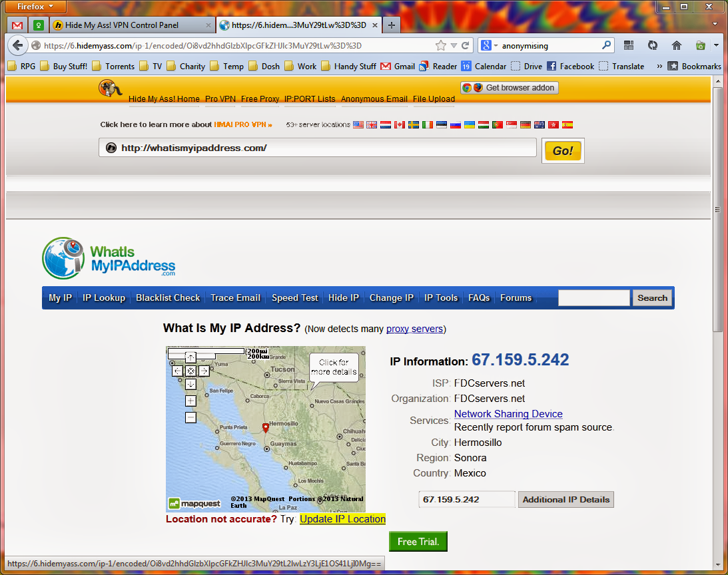Go back using the browser back arrow
Viewport: 728px width, 575px height.
click(17, 45)
